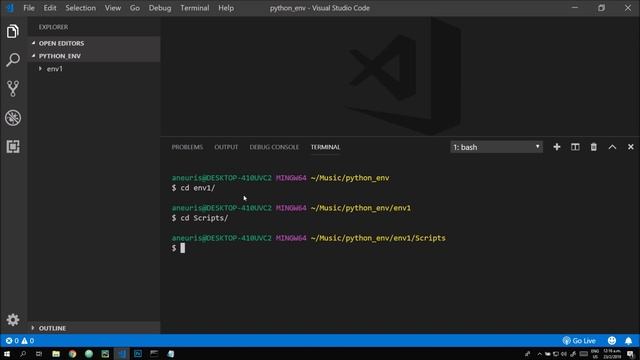
Task: Click the 'cd env1/' command line text
Action: [x=198, y=188]
